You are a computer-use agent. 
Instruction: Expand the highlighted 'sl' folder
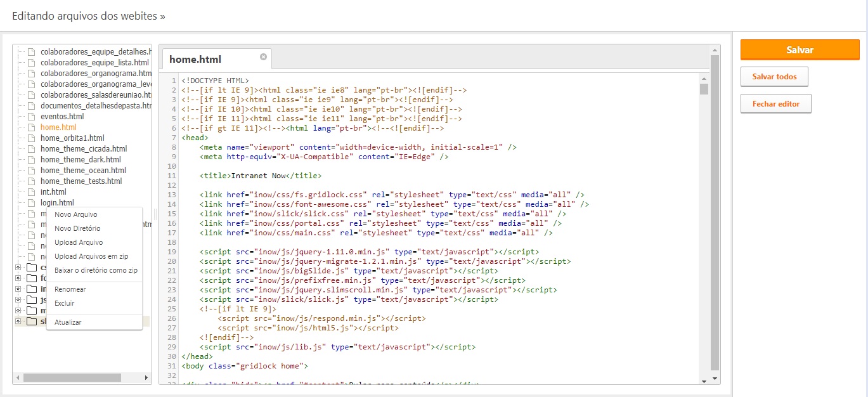click(18, 322)
